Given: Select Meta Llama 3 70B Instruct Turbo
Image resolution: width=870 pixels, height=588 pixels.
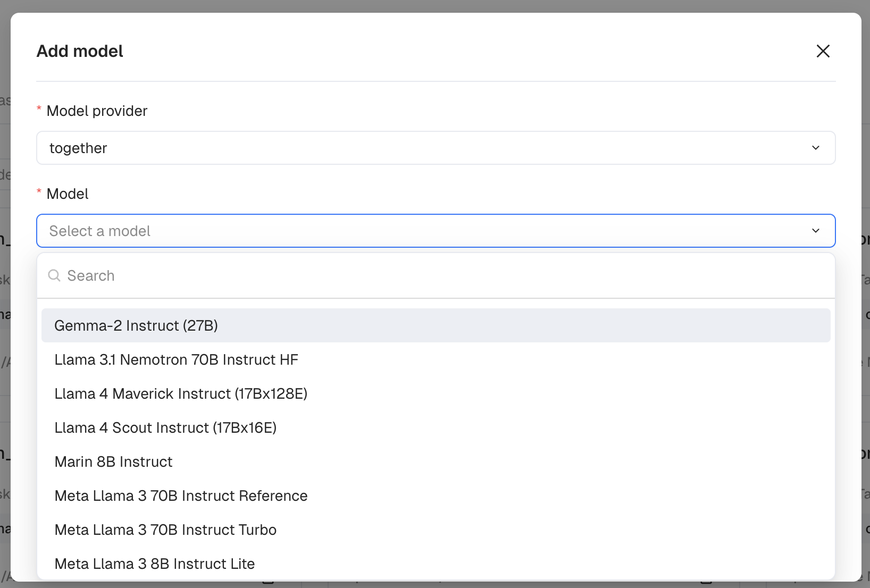Looking at the screenshot, I should pyautogui.click(x=436, y=530).
